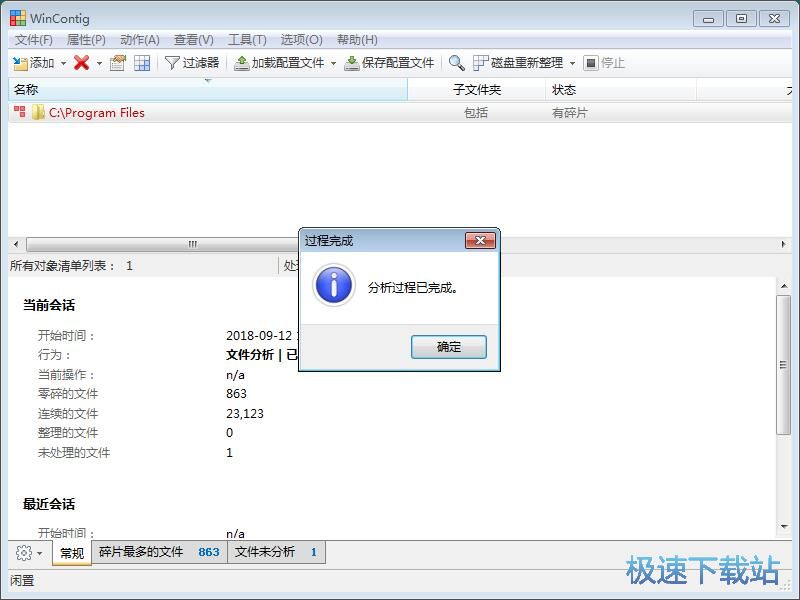
Task: Open the 选项(O) menu
Action: click(301, 40)
